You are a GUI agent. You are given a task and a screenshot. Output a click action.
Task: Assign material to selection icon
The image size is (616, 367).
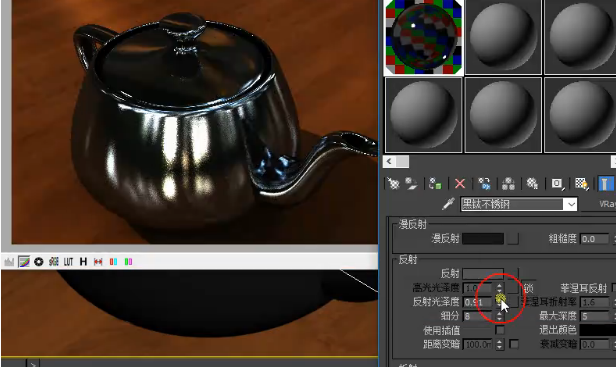coord(435,184)
